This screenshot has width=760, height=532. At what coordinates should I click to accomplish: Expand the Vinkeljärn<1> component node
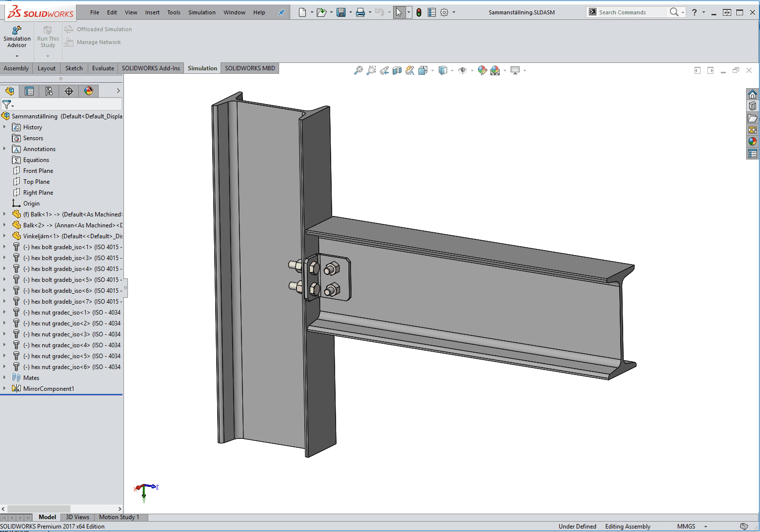click(4, 236)
